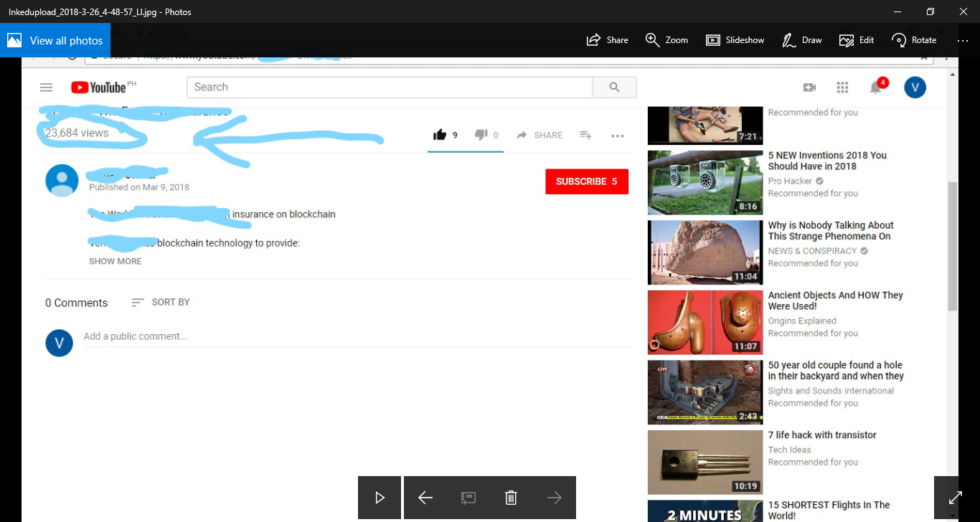Open the YouTube apps grid
This screenshot has height=522, width=980.
(842, 87)
